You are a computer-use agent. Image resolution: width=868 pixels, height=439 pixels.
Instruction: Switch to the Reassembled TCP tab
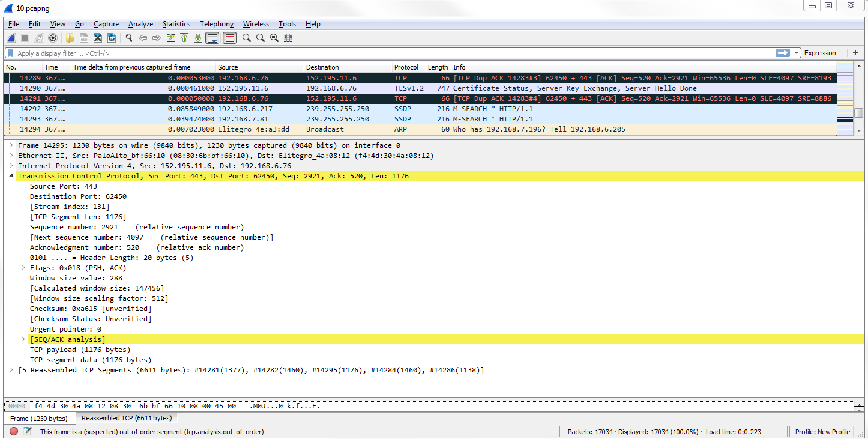tap(127, 418)
